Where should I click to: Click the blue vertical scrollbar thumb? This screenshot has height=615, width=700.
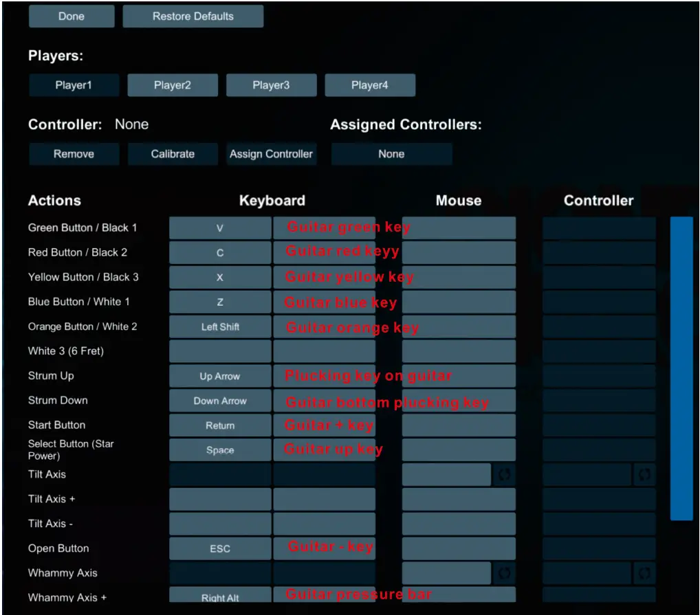tap(681, 368)
